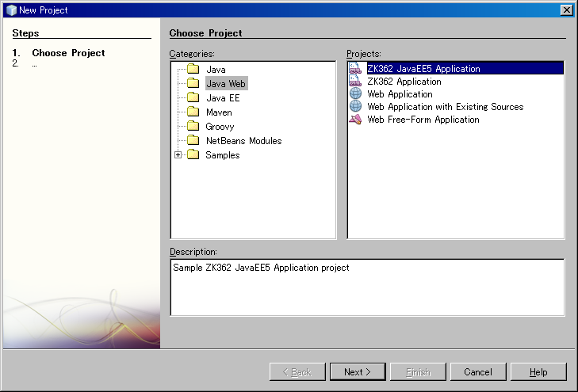Click the Java Web folder icon
The width and height of the screenshot is (578, 392).
tap(193, 83)
